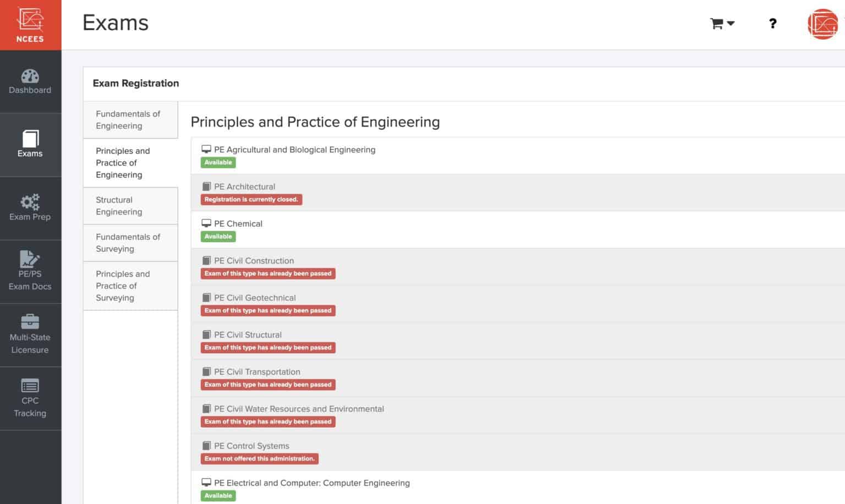This screenshot has width=845, height=504.
Task: Switch to Fundamentals of Engineering tab
Action: point(128,120)
